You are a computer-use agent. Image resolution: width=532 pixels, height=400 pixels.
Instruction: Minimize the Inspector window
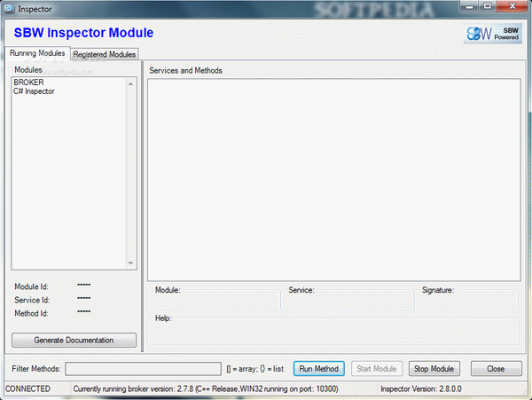(470, 6)
